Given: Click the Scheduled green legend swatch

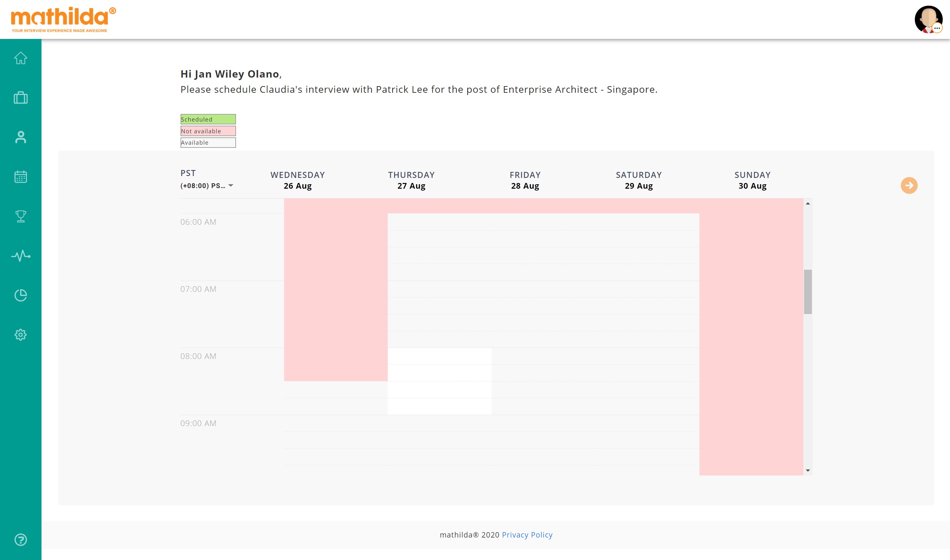Looking at the screenshot, I should pos(208,119).
